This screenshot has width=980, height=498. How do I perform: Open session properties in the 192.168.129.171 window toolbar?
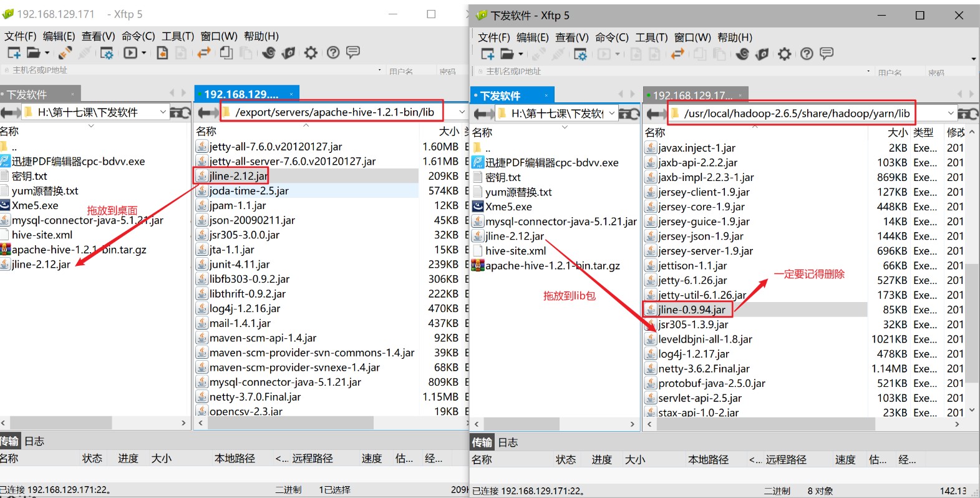pyautogui.click(x=107, y=53)
